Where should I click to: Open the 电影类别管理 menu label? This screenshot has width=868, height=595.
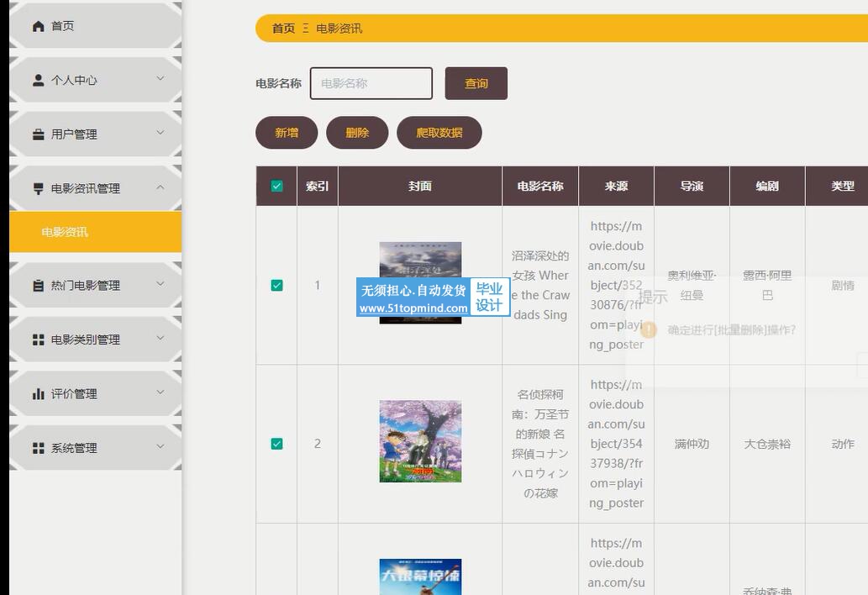(85, 340)
